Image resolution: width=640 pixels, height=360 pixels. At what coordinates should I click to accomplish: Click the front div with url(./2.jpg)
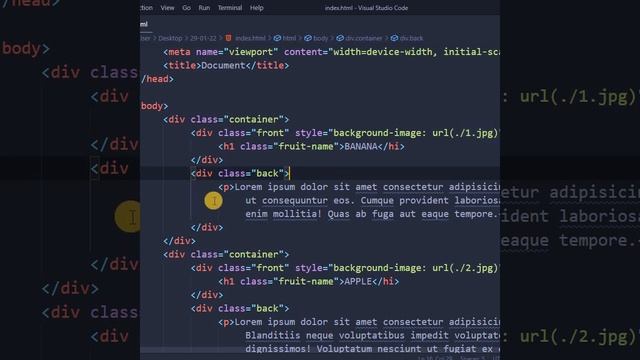345,268
